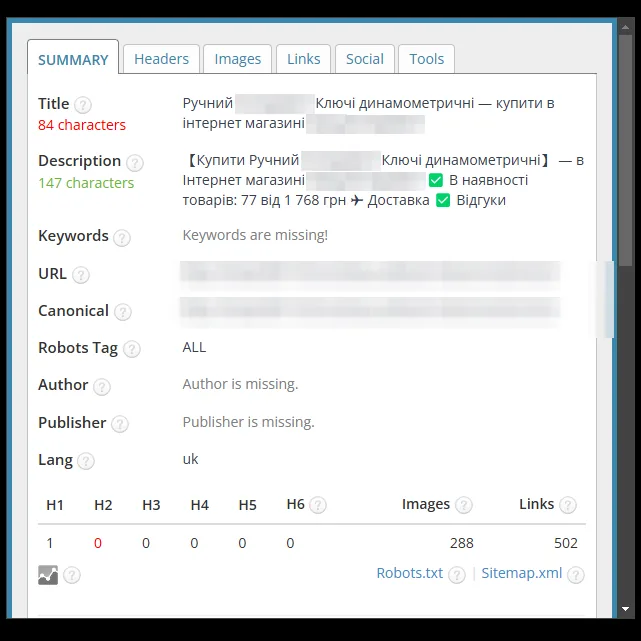Click the vertical scrollbar thumb
Screen dimensions: 641x641
[625, 151]
